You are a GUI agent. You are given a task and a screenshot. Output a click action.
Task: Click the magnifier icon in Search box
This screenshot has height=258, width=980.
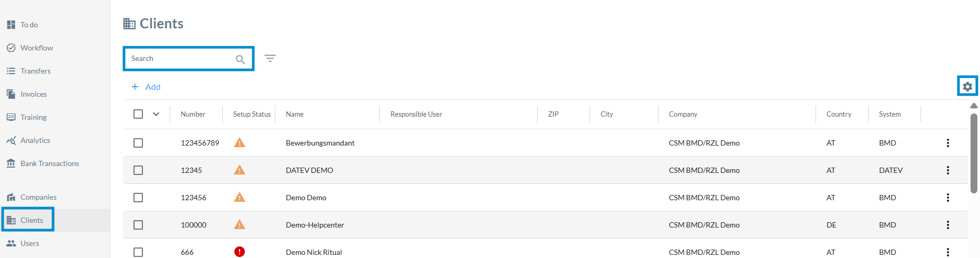pyautogui.click(x=240, y=59)
